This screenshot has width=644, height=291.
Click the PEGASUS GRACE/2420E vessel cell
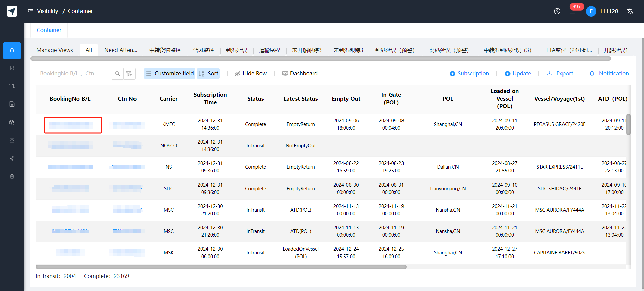(x=559, y=124)
